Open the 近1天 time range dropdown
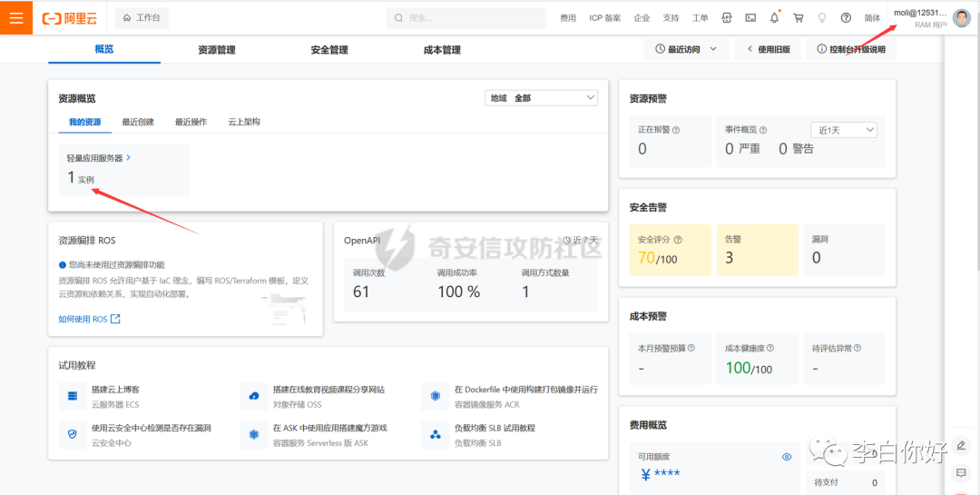The image size is (980, 495). tap(844, 130)
